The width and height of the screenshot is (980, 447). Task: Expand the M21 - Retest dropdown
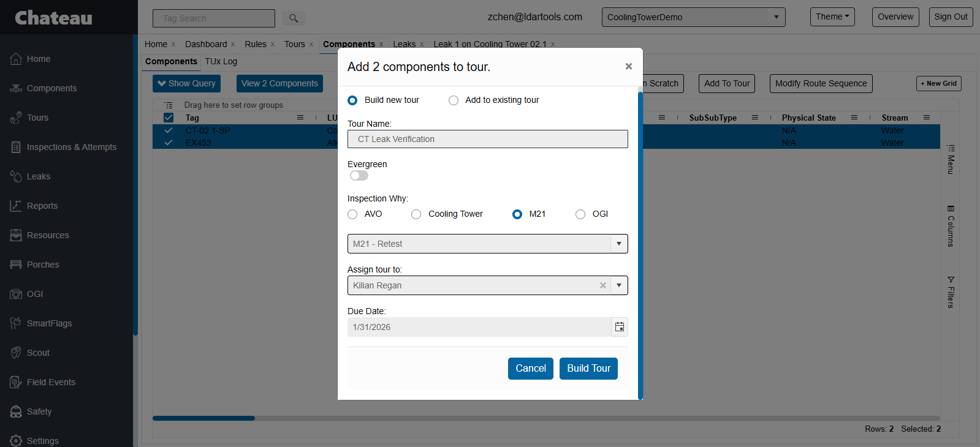[x=619, y=244]
